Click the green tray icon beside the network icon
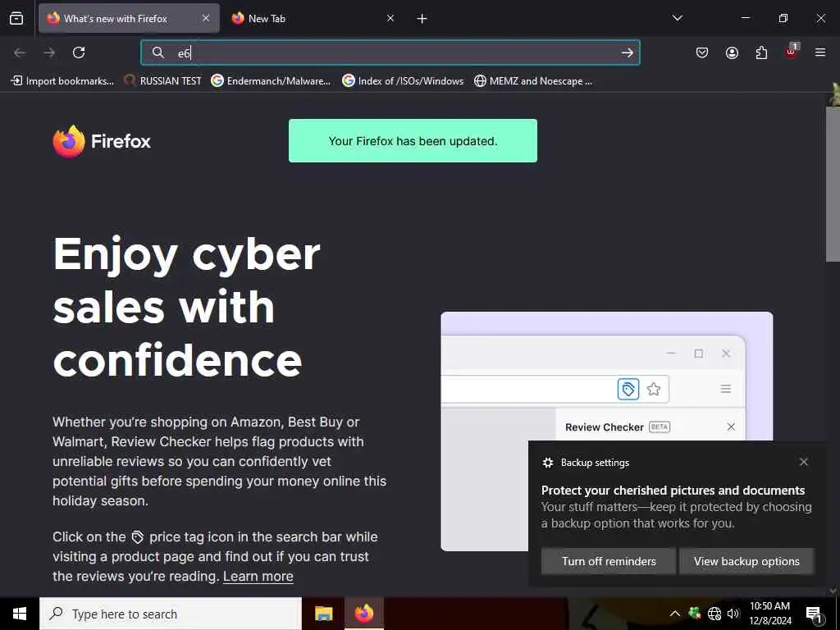Image resolution: width=840 pixels, height=630 pixels. click(695, 613)
